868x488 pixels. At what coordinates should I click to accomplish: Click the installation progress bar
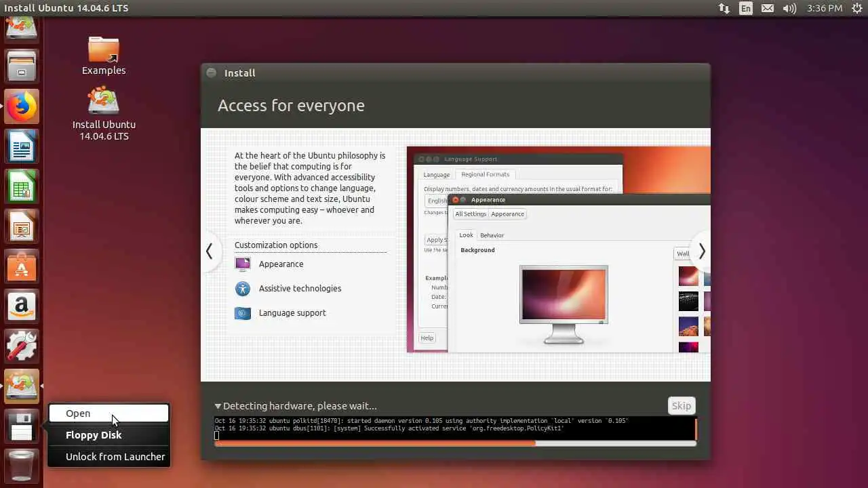[x=455, y=443]
